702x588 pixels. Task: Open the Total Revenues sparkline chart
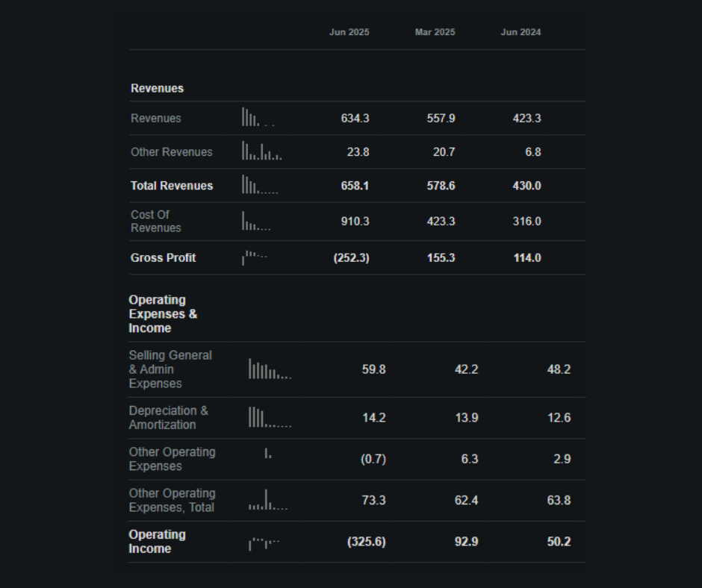(x=260, y=184)
